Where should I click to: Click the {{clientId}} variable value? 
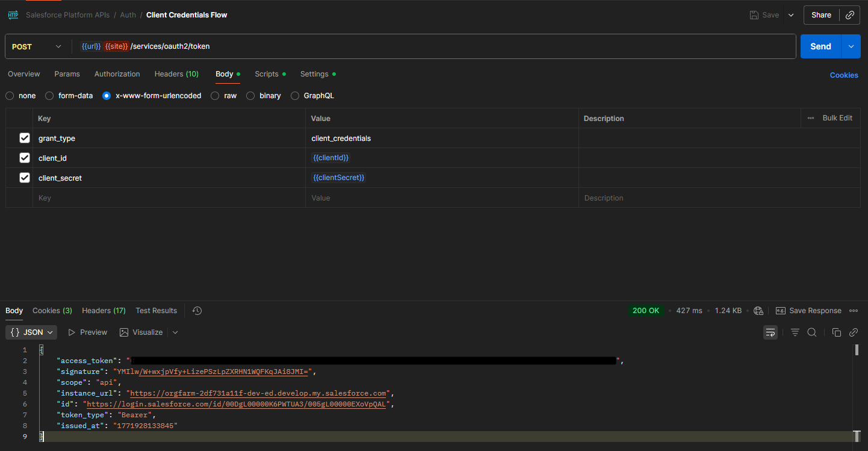click(331, 158)
